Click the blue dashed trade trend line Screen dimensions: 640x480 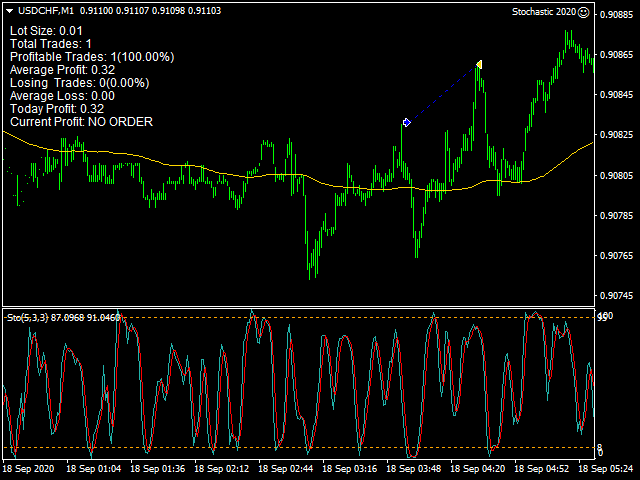coord(443,93)
